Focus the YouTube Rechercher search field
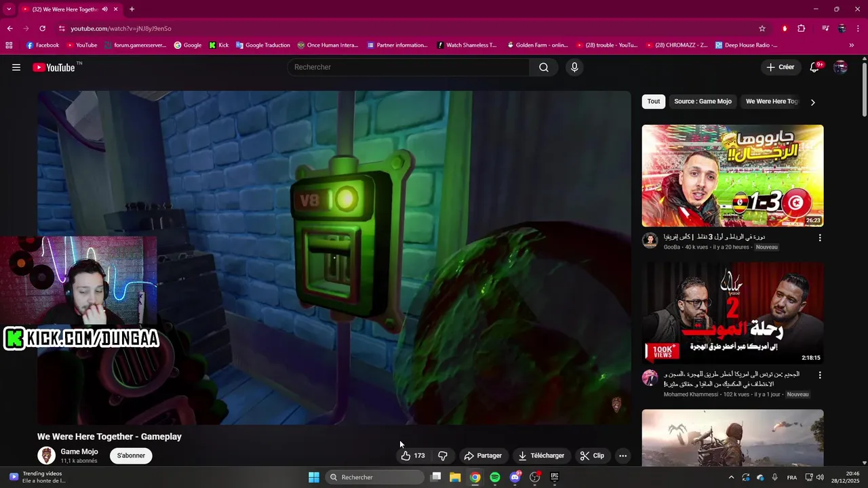 point(409,67)
